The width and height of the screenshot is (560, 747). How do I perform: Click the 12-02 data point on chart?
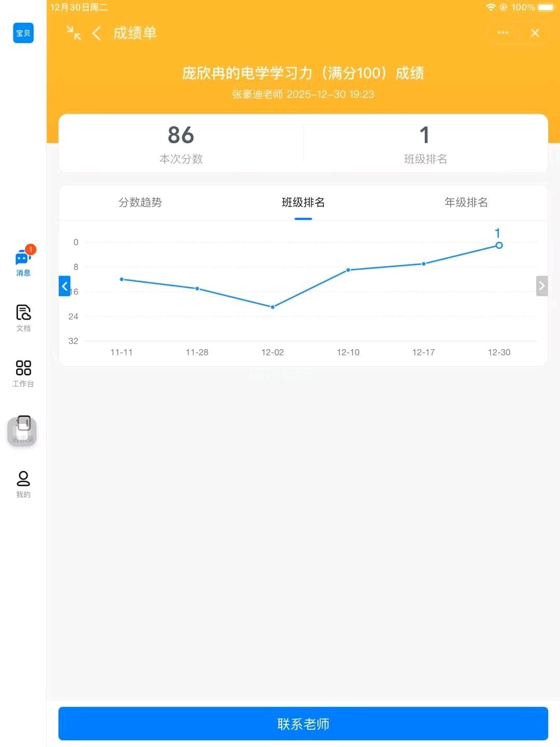[273, 307]
